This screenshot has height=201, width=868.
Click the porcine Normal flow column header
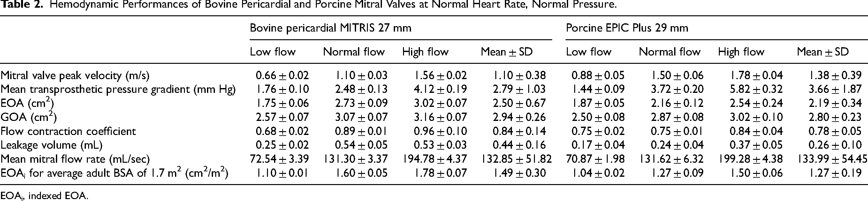pos(670,52)
